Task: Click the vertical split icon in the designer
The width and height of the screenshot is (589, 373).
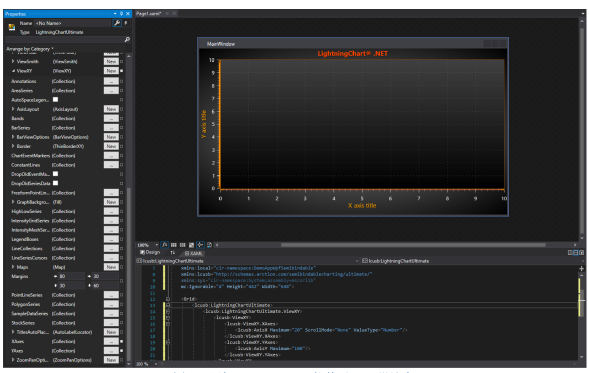Action: (570, 253)
